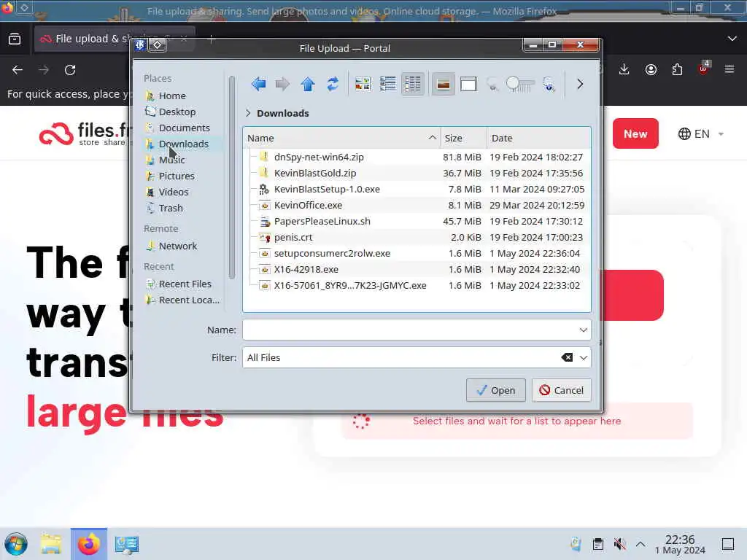Click Firefox back navigation arrow

pyautogui.click(x=18, y=70)
